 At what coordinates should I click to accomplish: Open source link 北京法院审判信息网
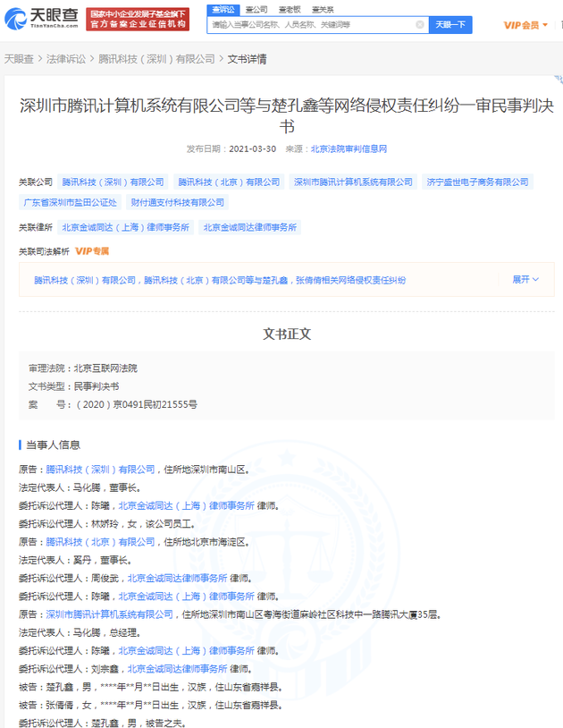click(x=349, y=149)
